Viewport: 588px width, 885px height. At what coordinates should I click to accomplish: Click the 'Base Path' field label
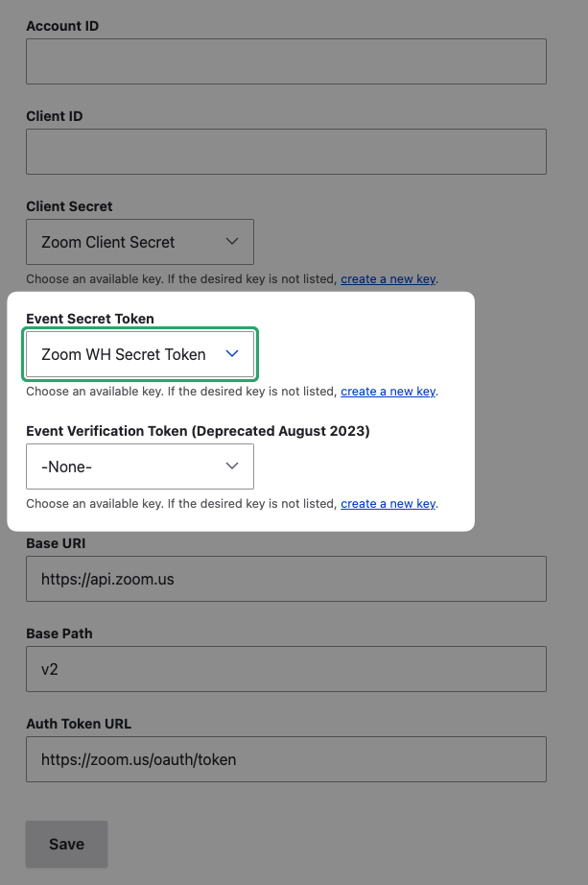click(59, 634)
